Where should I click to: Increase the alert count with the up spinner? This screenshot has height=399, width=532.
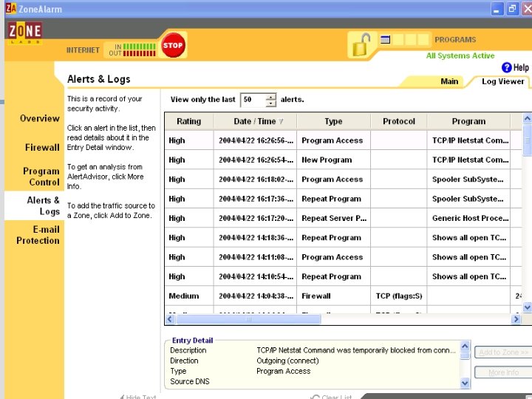pyautogui.click(x=270, y=97)
